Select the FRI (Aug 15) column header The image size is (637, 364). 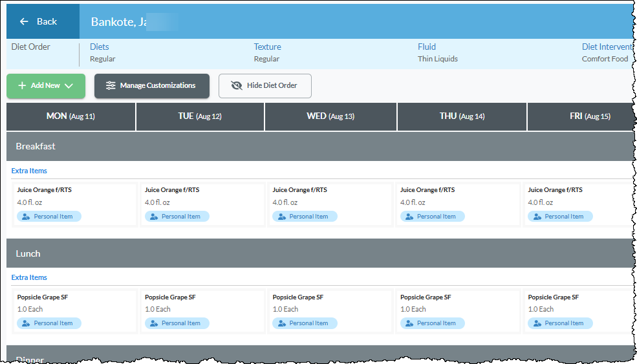(x=582, y=116)
